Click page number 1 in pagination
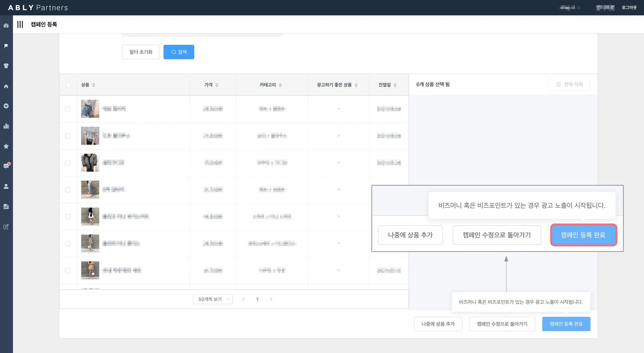The image size is (644, 353). 257,299
